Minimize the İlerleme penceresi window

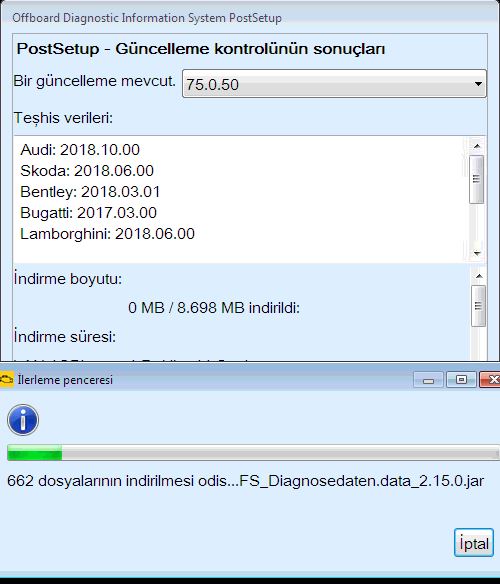428,380
